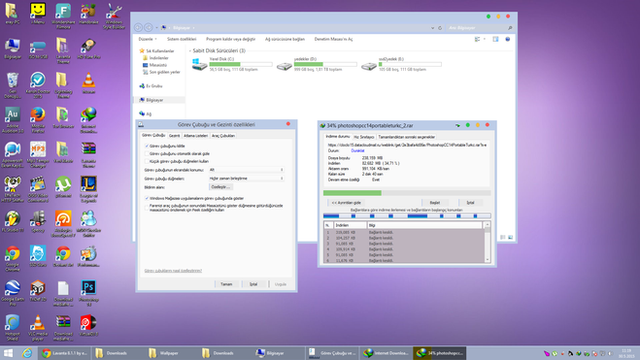Open Internet Explorer from the taskbar
The image size is (640, 360).
[x=27, y=353]
